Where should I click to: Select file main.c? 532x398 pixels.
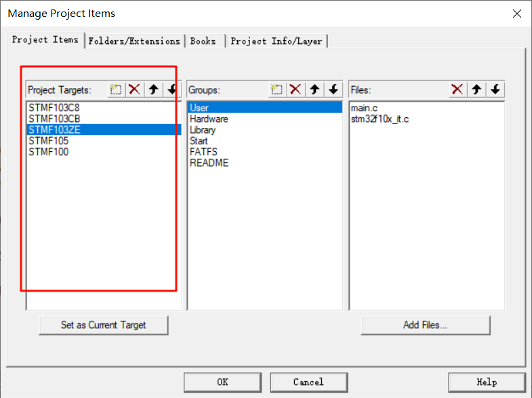point(427,108)
